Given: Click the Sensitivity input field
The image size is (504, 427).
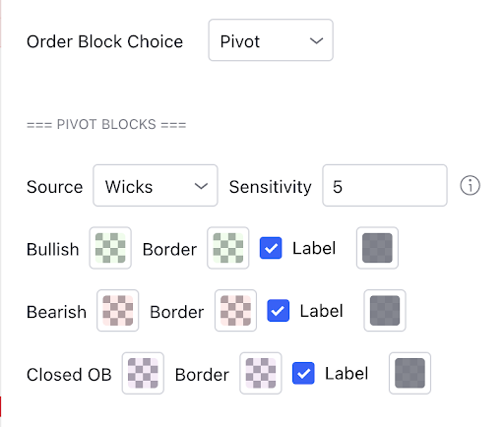Looking at the screenshot, I should click(x=385, y=185).
